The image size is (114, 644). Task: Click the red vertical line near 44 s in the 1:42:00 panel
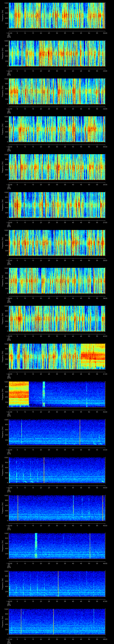point(80,432)
